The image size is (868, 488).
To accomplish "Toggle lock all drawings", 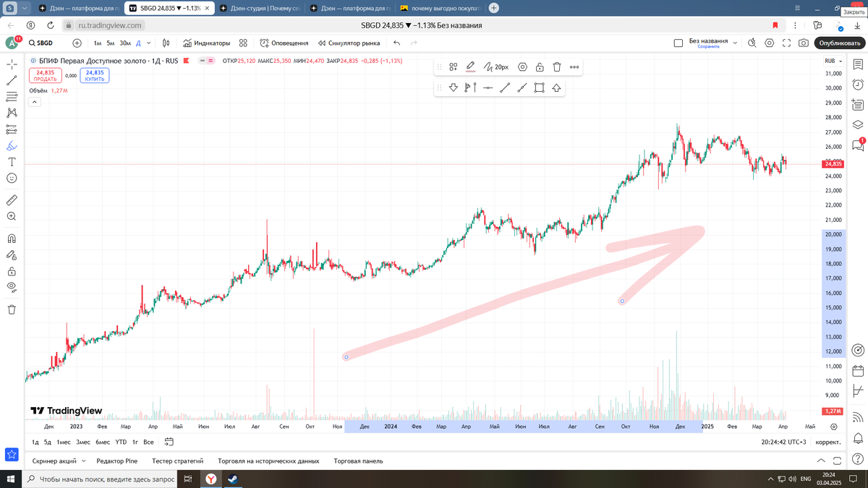I will 12,271.
